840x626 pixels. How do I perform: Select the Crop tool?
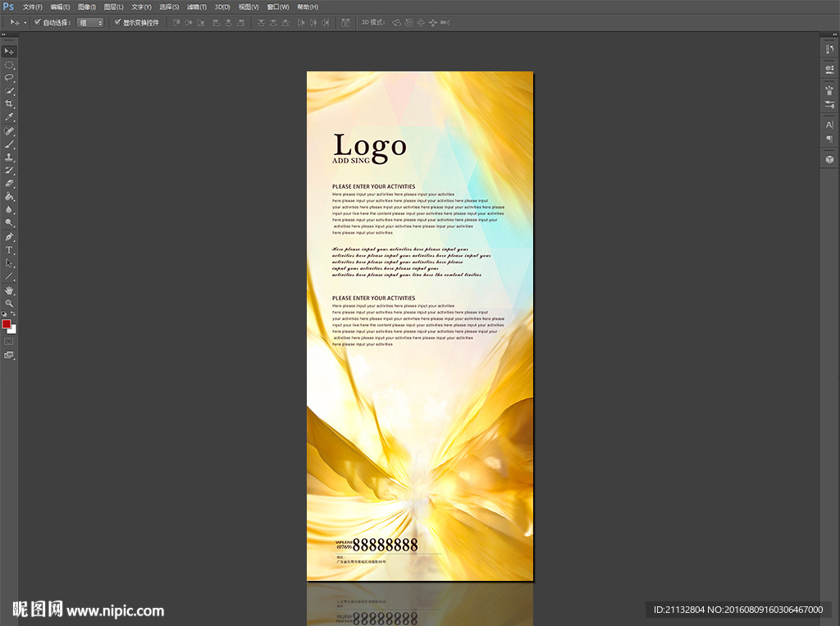coord(9,104)
